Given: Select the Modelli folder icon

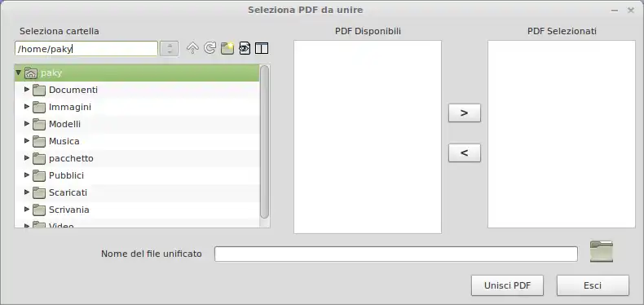Looking at the screenshot, I should pos(39,124).
